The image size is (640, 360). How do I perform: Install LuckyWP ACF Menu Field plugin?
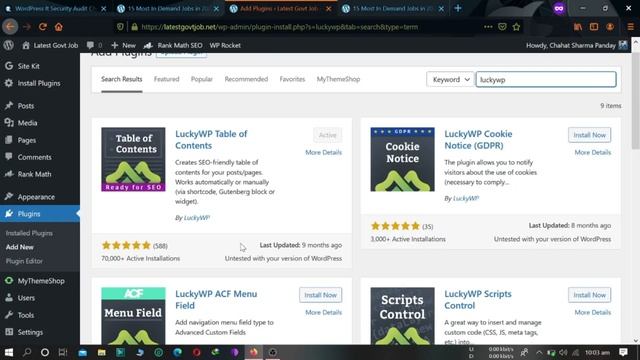320,295
